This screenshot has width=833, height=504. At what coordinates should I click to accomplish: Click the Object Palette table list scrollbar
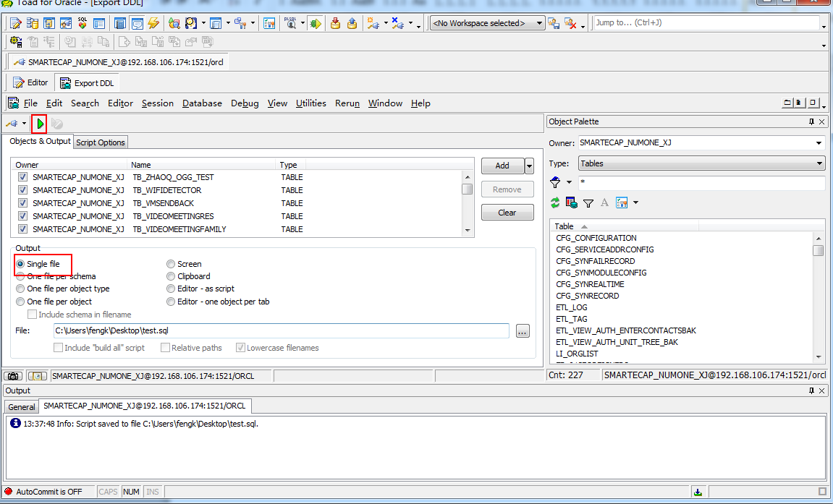click(x=818, y=297)
